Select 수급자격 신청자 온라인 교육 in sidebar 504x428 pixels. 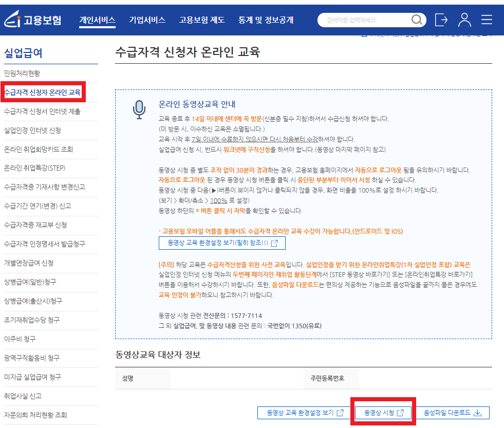[x=43, y=92]
